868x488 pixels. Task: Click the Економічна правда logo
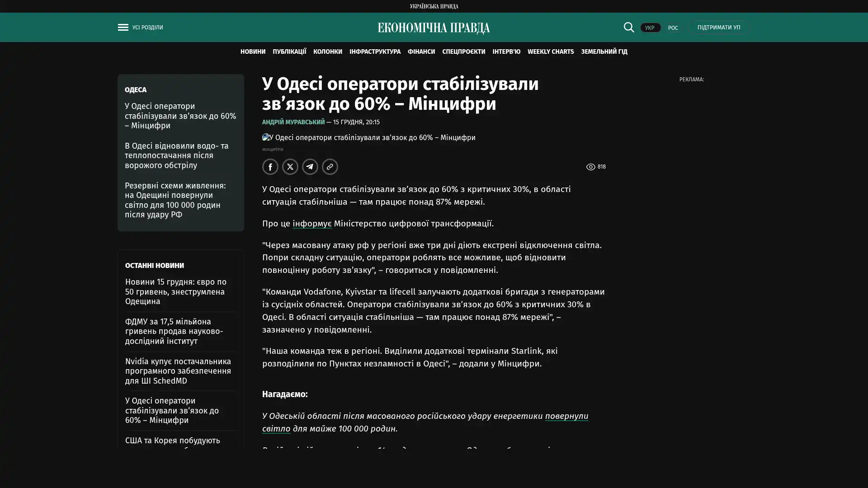pyautogui.click(x=434, y=28)
